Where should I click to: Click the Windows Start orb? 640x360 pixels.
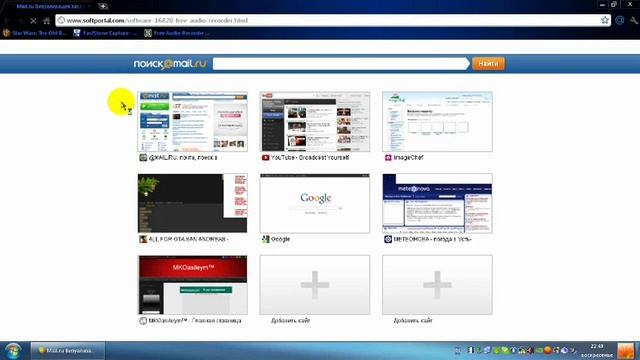pyautogui.click(x=13, y=351)
